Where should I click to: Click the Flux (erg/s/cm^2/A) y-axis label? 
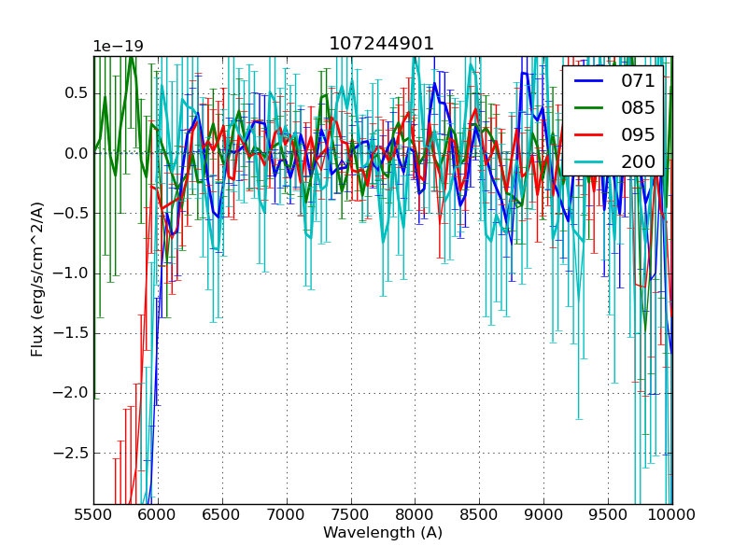pos(37,280)
